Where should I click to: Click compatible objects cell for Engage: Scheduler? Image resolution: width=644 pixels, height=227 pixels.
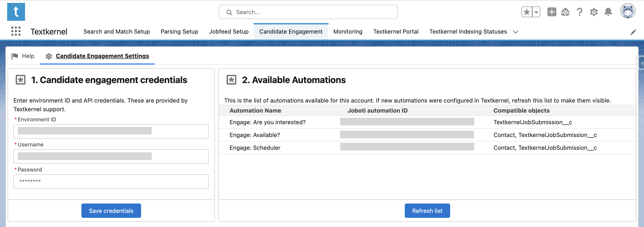pyautogui.click(x=545, y=148)
